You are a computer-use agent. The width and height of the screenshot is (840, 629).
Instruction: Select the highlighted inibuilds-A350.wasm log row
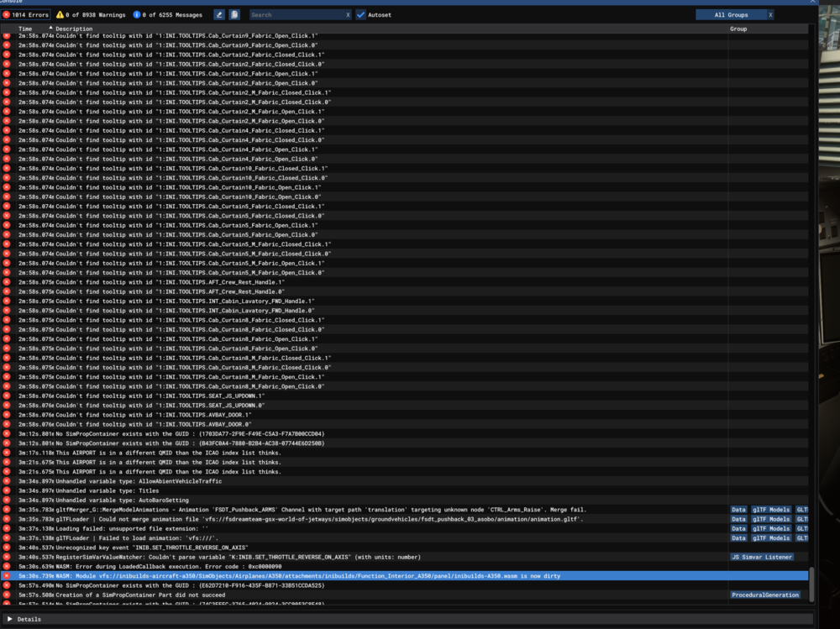click(x=336, y=576)
